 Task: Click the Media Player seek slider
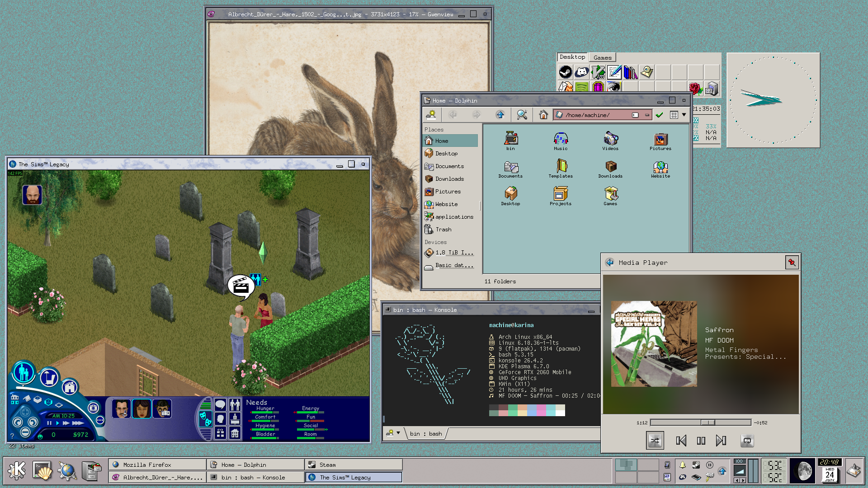pyautogui.click(x=701, y=422)
